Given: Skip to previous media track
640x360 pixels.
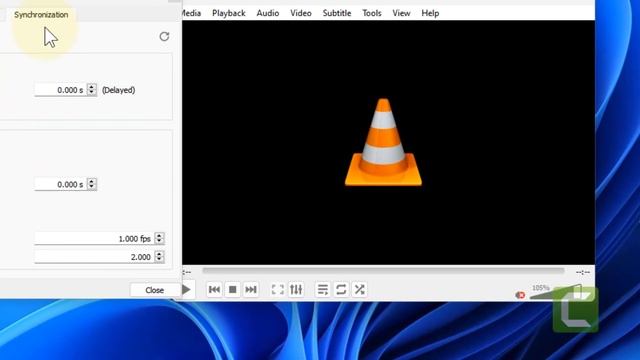Looking at the screenshot, I should [214, 290].
